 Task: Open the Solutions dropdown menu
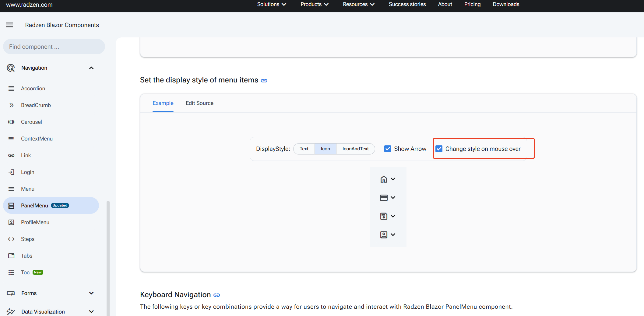(x=271, y=4)
